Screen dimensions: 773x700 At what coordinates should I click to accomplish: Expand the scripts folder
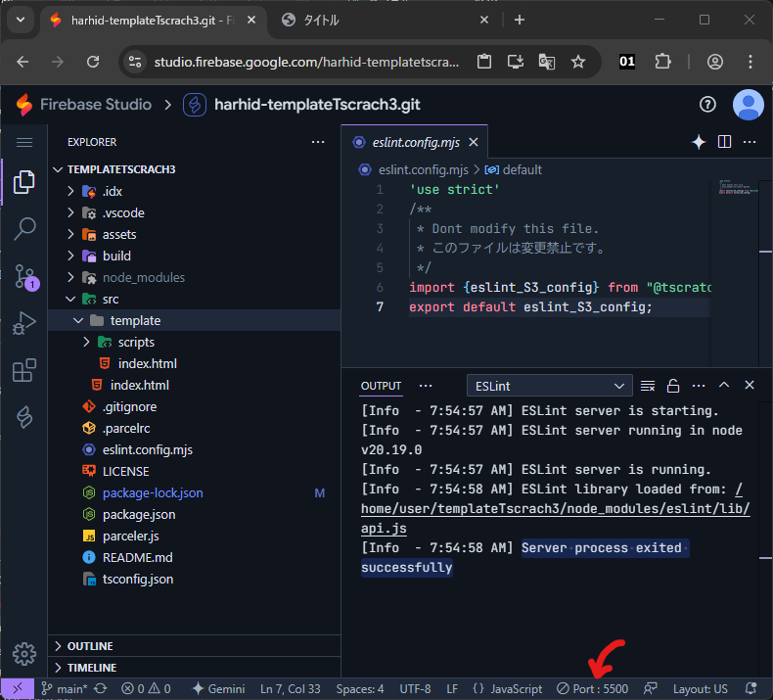(86, 342)
